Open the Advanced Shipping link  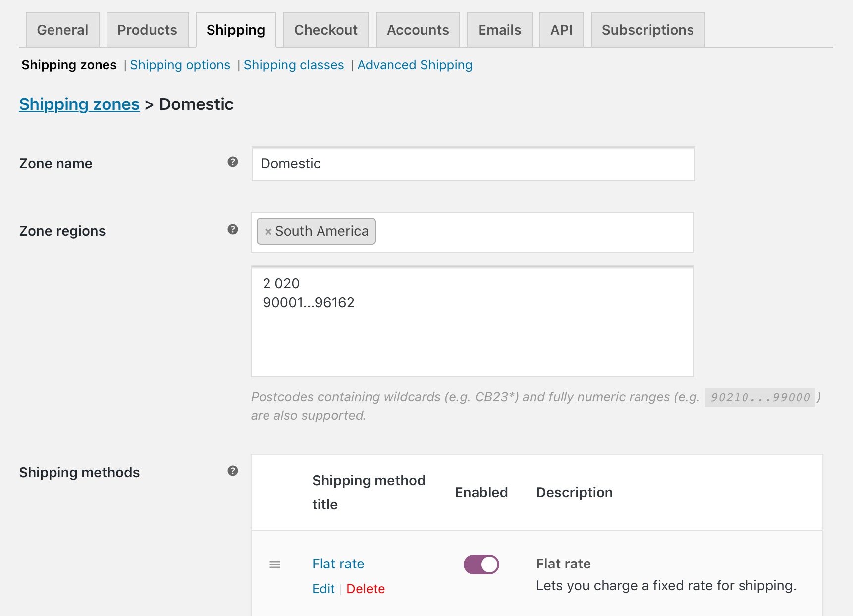click(x=415, y=65)
